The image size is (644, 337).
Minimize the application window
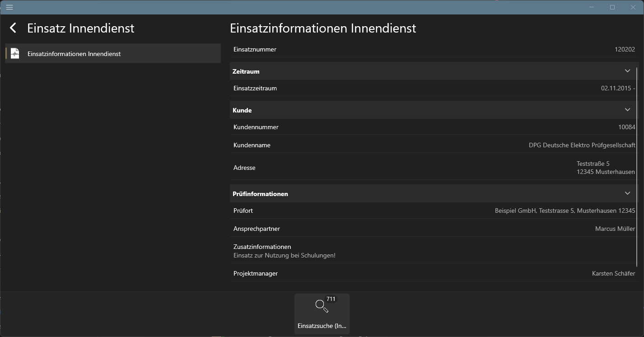[592, 7]
